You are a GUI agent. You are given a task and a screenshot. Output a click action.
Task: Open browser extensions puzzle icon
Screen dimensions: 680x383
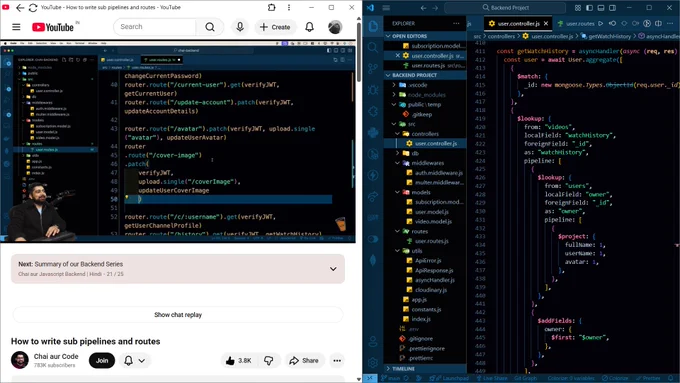pyautogui.click(x=271, y=7)
